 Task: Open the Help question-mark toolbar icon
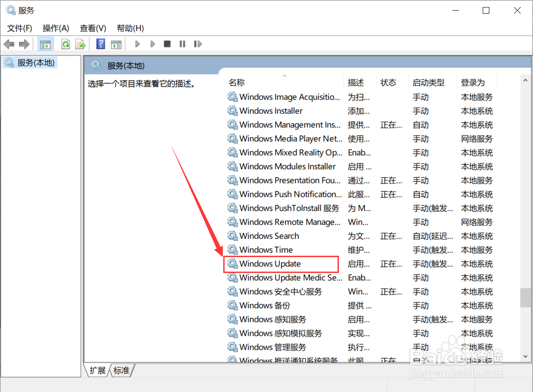point(101,44)
